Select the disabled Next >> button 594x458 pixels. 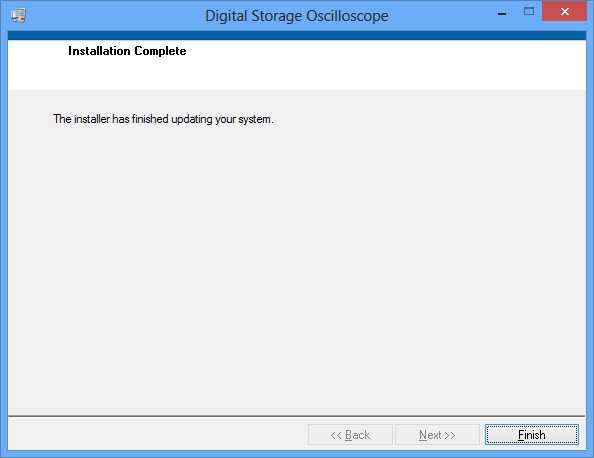click(437, 435)
